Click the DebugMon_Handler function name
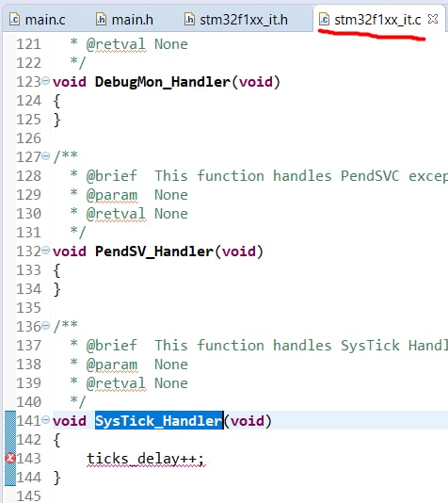Viewport: 448px width, 503px height. click(163, 82)
